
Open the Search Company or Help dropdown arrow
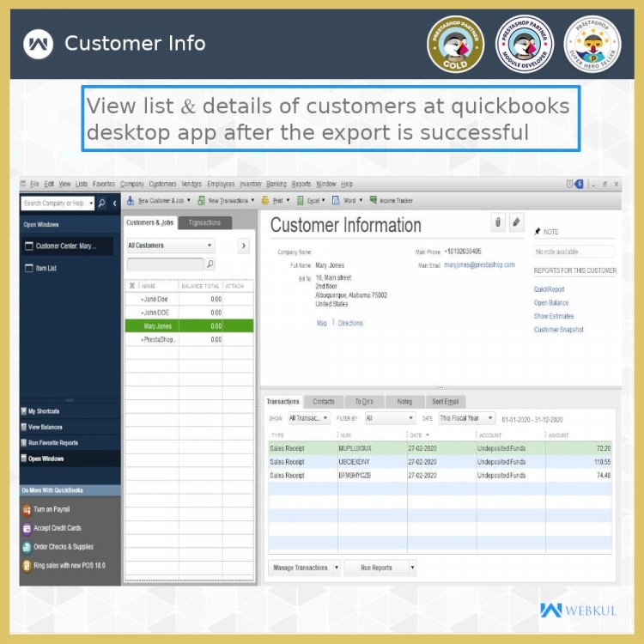click(x=91, y=204)
